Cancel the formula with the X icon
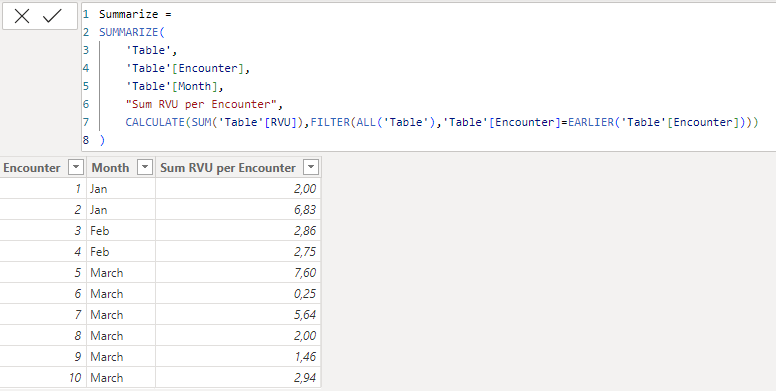 [22, 16]
